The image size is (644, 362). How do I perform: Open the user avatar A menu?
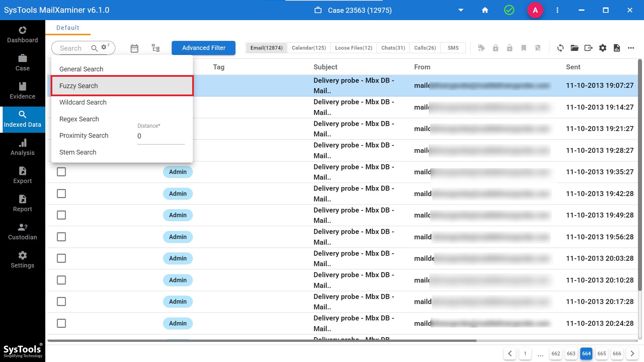(535, 10)
